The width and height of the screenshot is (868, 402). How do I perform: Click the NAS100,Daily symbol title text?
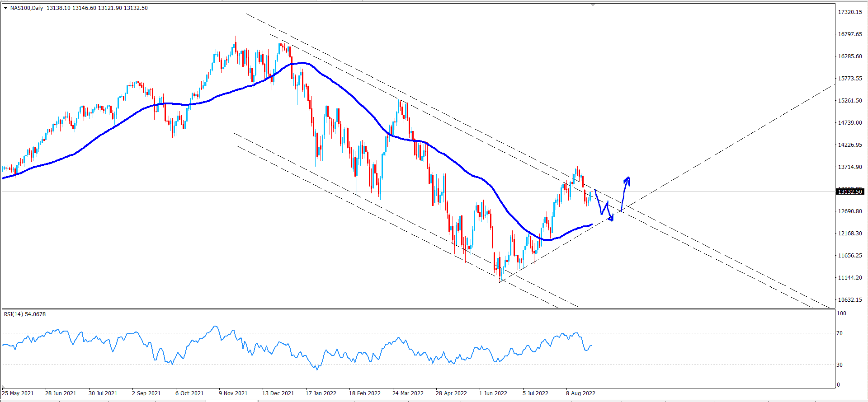point(27,8)
